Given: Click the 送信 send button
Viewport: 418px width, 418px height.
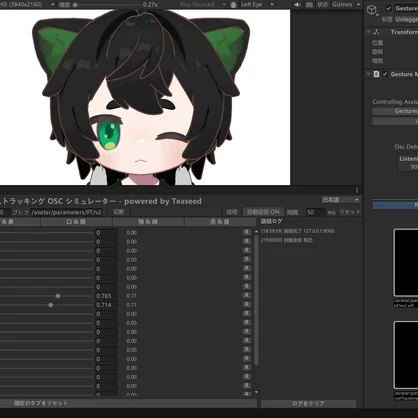Looking at the screenshot, I should click(232, 212).
